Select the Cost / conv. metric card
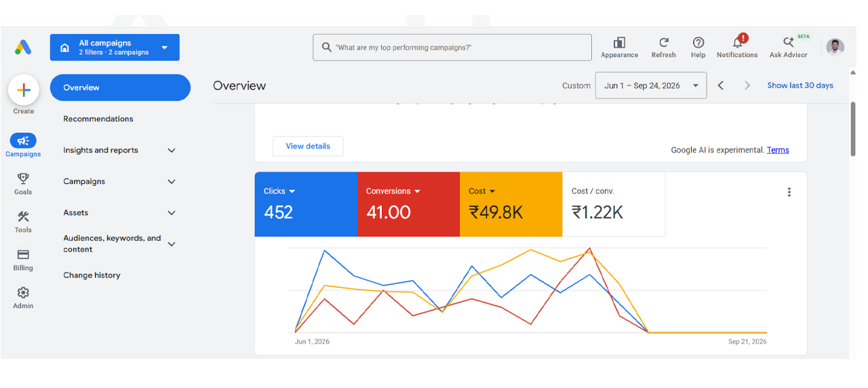Image resolution: width=868 pixels, height=388 pixels. coord(614,204)
